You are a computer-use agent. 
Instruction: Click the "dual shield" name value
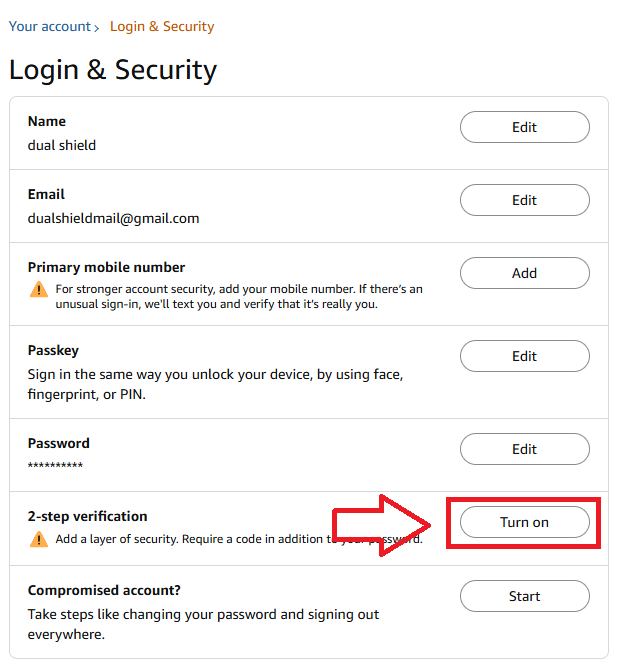coord(62,145)
